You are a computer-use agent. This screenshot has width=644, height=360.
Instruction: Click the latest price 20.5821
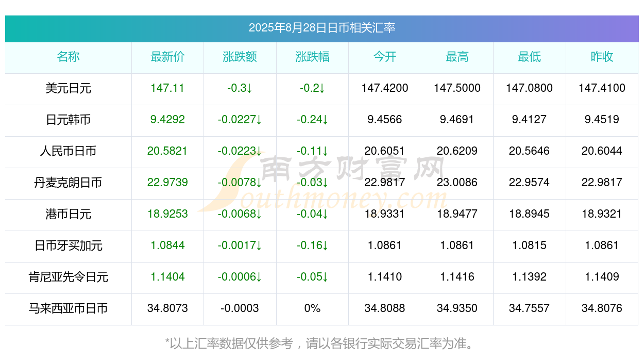click(167, 151)
